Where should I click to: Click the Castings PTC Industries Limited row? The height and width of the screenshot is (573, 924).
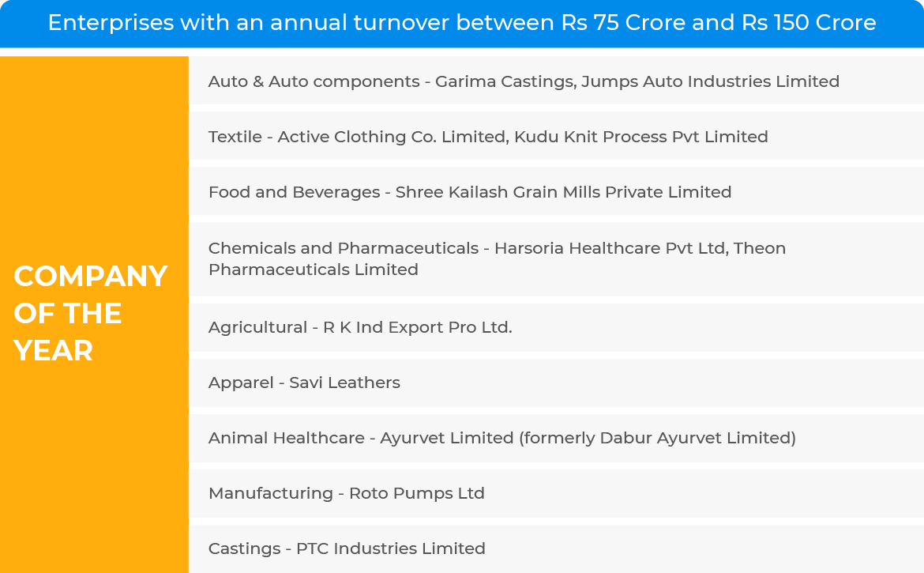pos(556,548)
